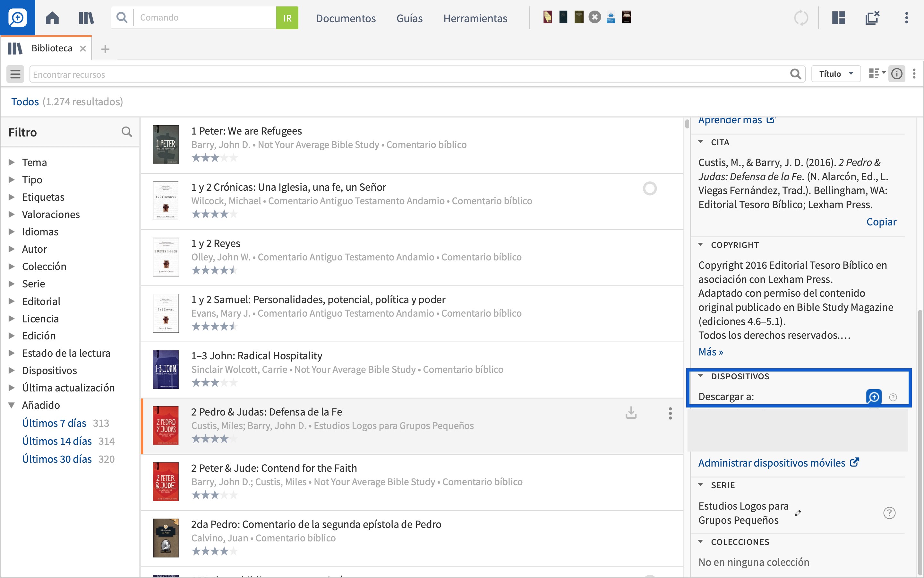Screen dimensions: 924x578
Task: Click help icon next to Descargar a
Action: pyautogui.click(x=893, y=397)
